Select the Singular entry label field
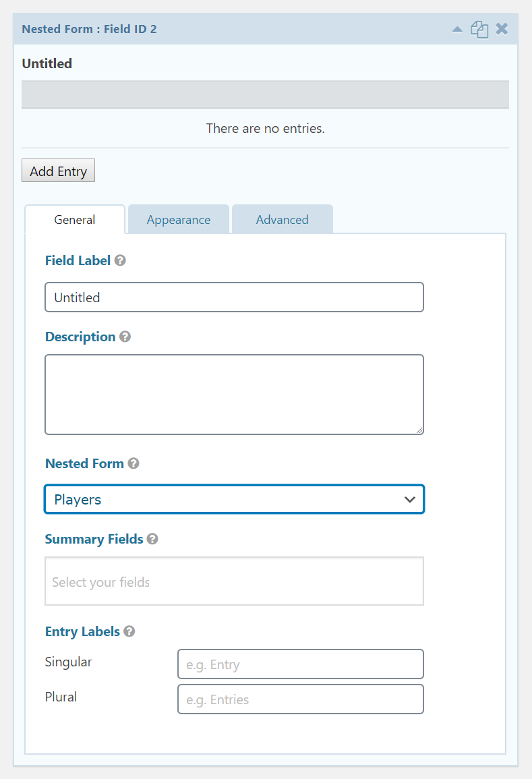The height and width of the screenshot is (779, 532). pyautogui.click(x=300, y=664)
